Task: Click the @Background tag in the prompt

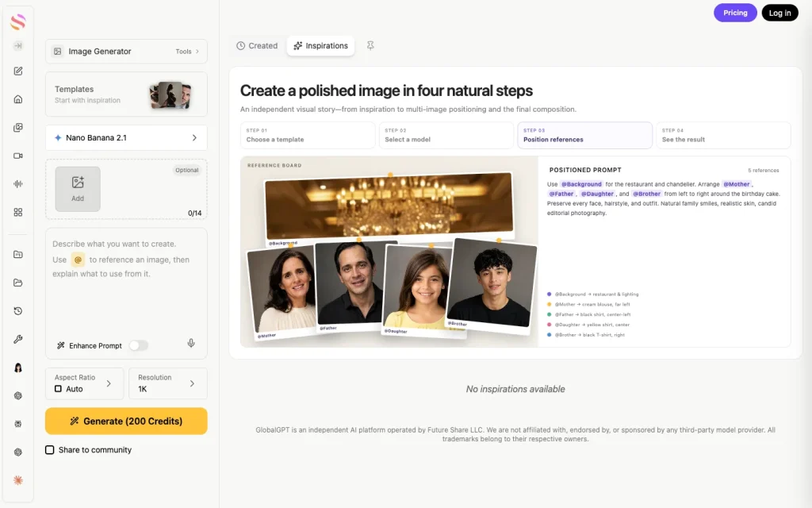Action: 581,184
